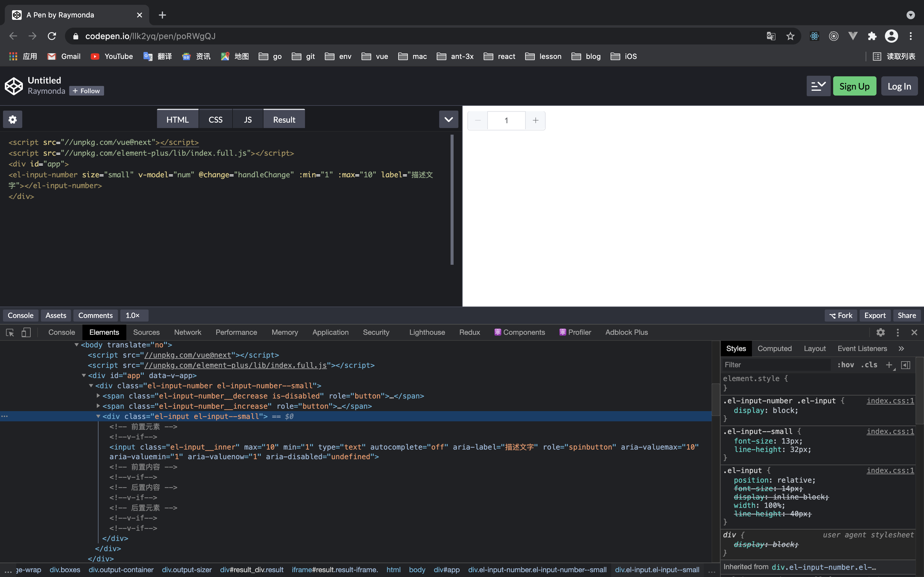Open the Chrome extensions puzzle icon
The width and height of the screenshot is (924, 577).
point(872,36)
